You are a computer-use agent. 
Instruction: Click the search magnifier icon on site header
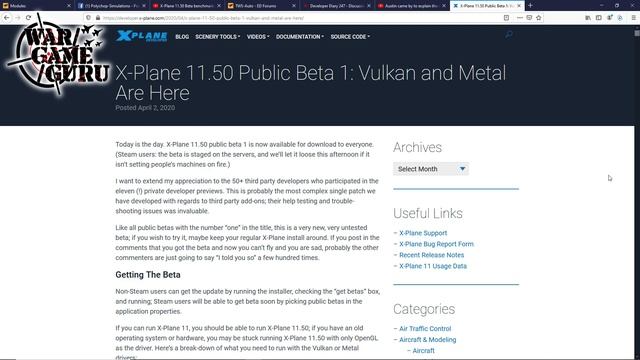point(509,35)
